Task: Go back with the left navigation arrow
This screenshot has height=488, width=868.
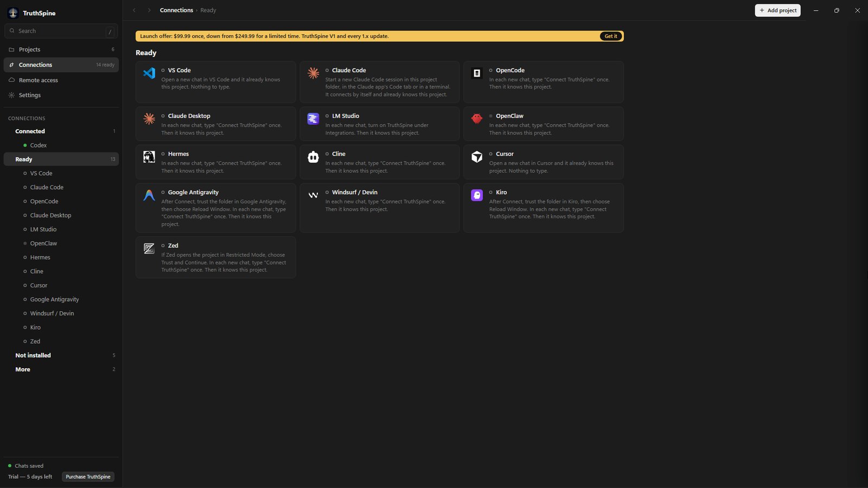Action: (135, 10)
